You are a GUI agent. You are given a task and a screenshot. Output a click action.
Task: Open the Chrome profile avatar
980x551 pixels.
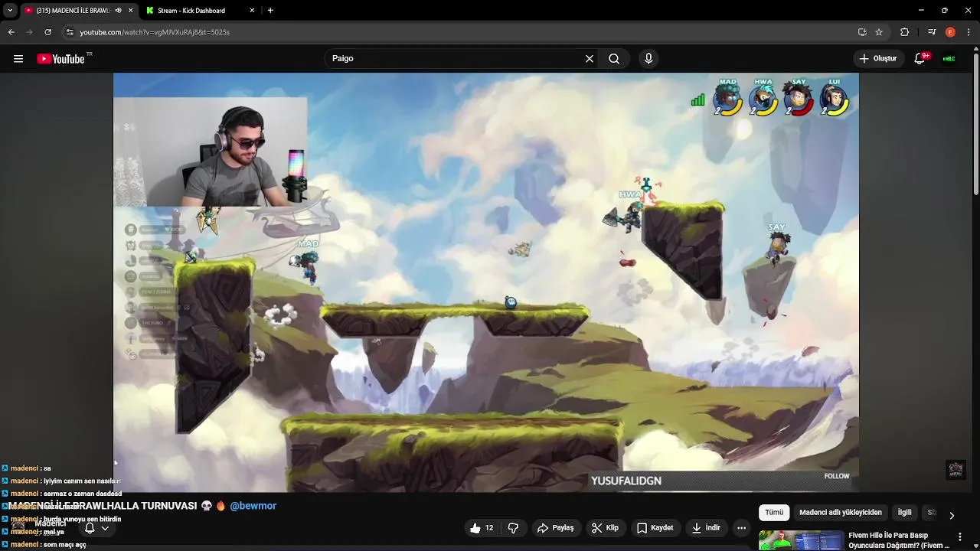[x=950, y=32]
